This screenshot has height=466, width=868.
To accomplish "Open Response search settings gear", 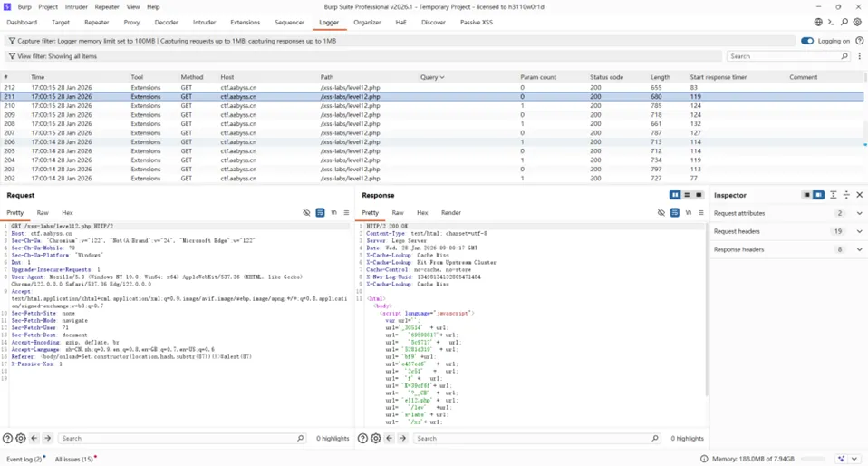I will pyautogui.click(x=376, y=438).
